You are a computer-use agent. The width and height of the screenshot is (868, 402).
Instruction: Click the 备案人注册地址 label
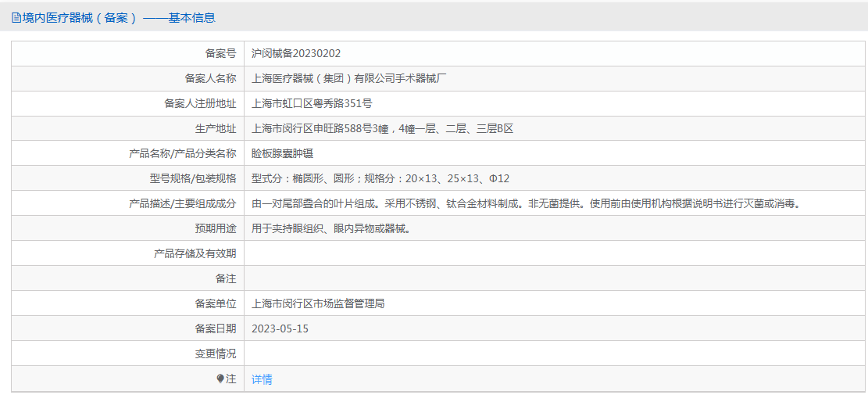[200, 104]
